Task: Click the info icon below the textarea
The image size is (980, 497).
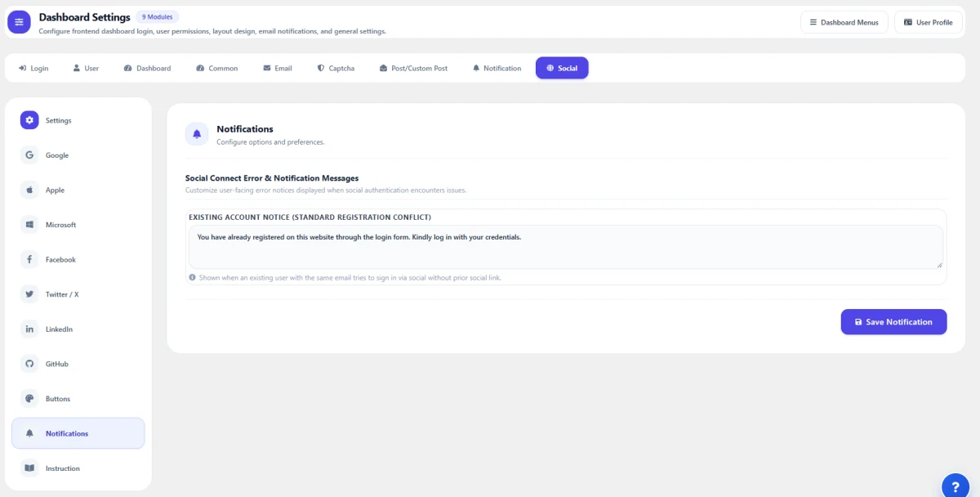Action: click(x=193, y=277)
